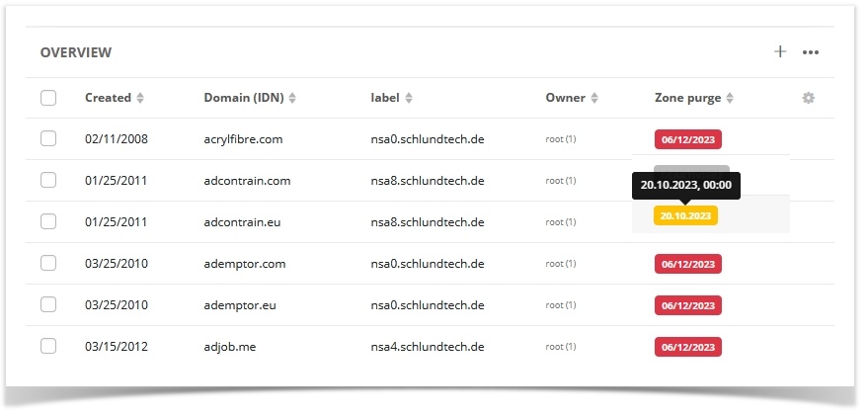The width and height of the screenshot is (868, 415).
Task: Click nsa4.schlundtech.de label
Action: [x=428, y=347]
